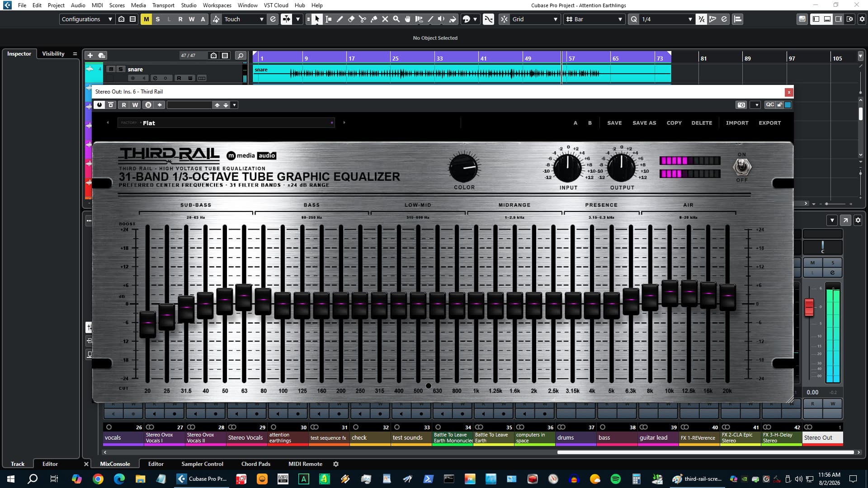Viewport: 868px width, 488px height.
Task: Click the 10k band fader
Action: pos(670,293)
